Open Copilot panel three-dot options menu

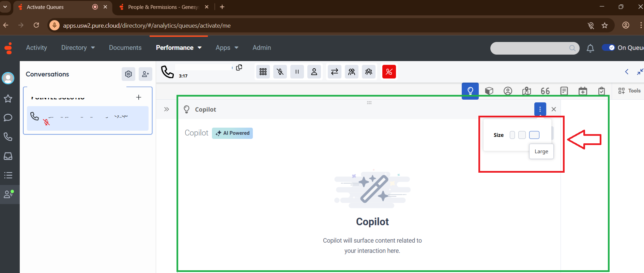(x=540, y=109)
